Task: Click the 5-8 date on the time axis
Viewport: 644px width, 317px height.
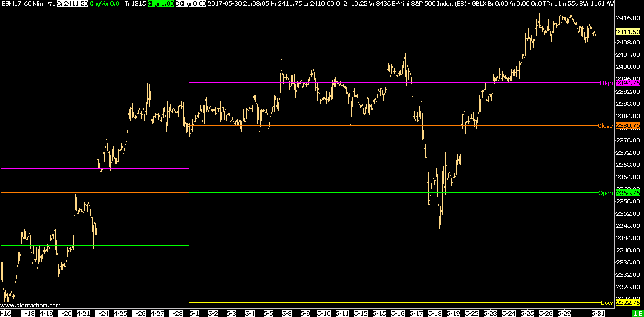Action: coord(287,313)
